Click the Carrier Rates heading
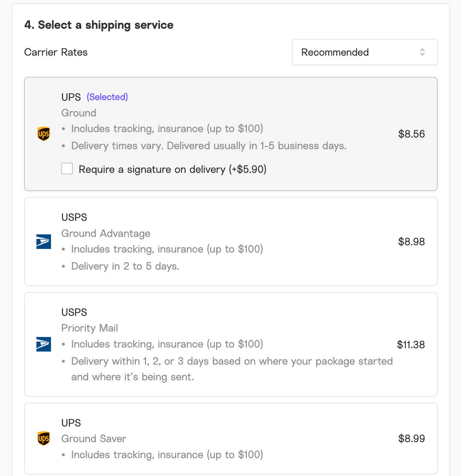This screenshot has height=476, width=461. 56,52
